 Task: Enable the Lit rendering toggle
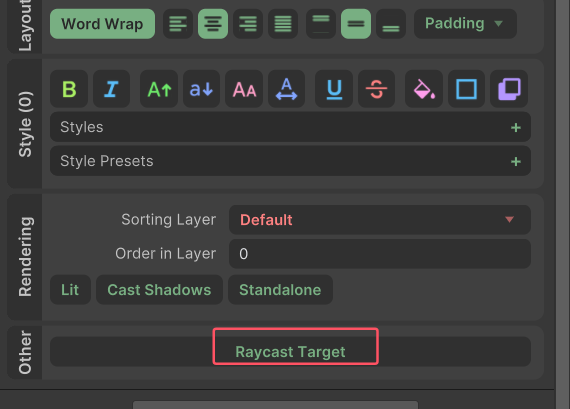(70, 289)
